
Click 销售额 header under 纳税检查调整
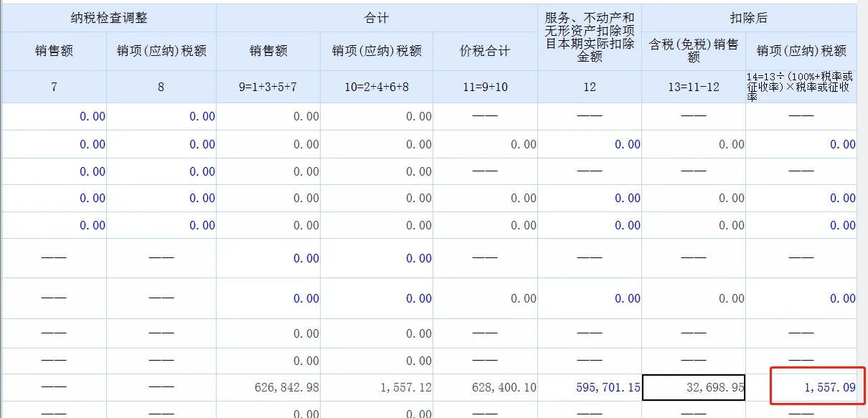[x=54, y=51]
